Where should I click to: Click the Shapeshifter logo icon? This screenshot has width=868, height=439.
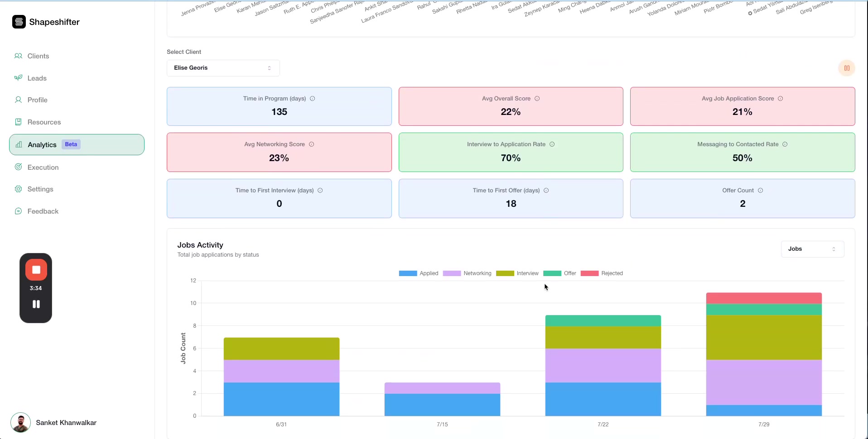point(19,22)
